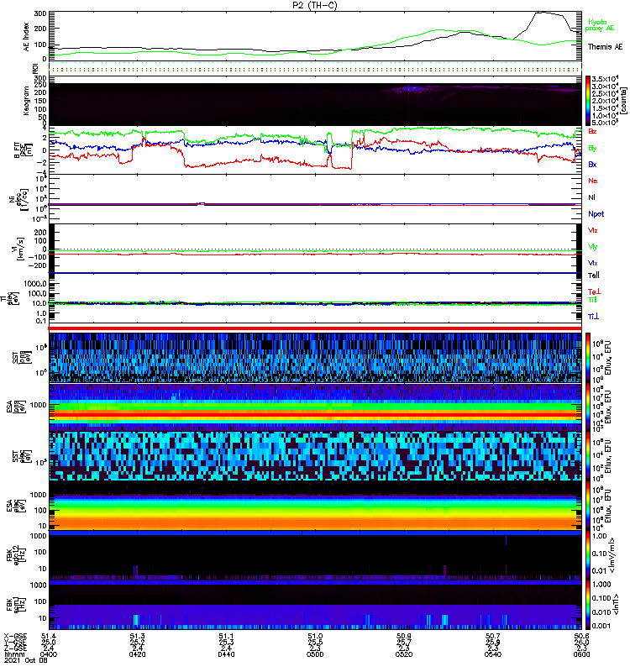Click the <|nT|> magnetic wave colorbar
630x672 pixels.
[x=588, y=605]
